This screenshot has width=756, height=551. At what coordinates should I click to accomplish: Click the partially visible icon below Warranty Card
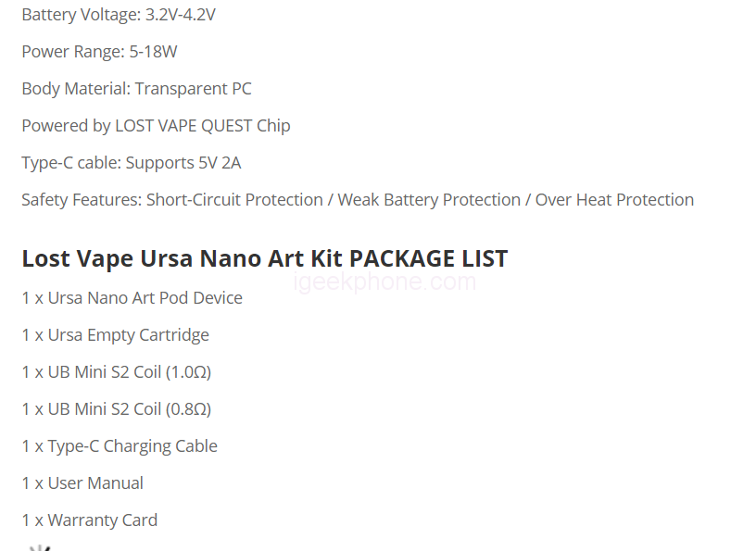click(x=38, y=546)
